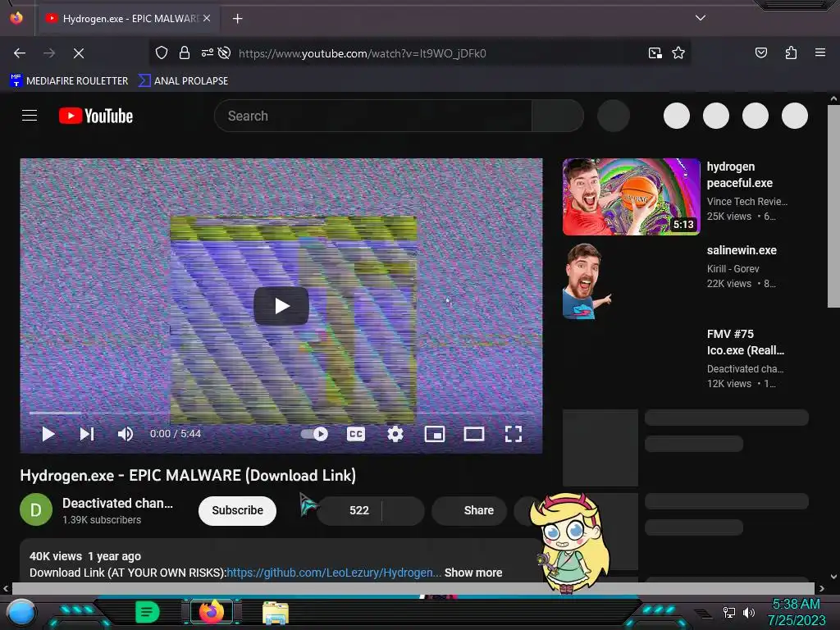Open the Firefox extensions puzzle icon

click(791, 52)
